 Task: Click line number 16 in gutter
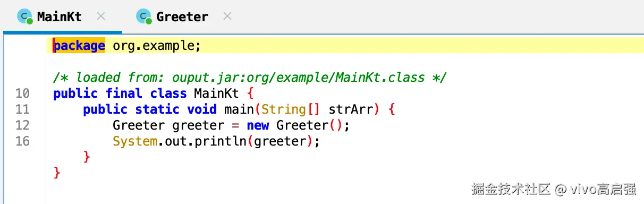click(x=22, y=141)
